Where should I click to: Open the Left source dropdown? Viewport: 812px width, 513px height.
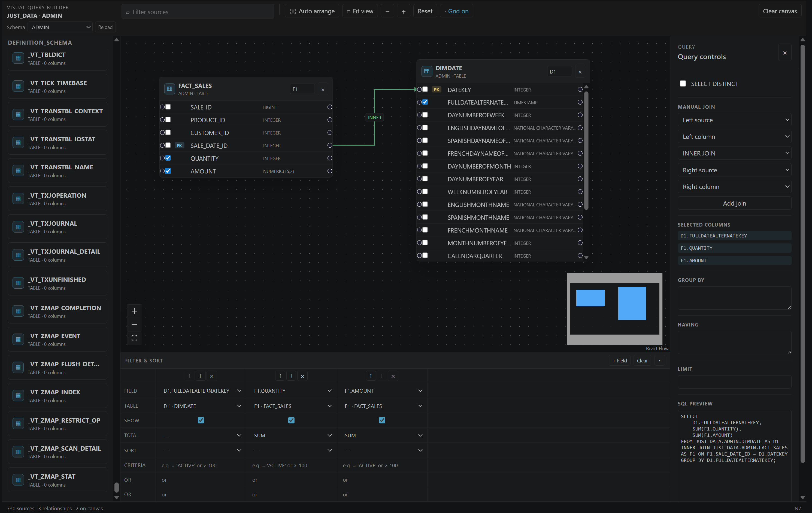pos(734,120)
